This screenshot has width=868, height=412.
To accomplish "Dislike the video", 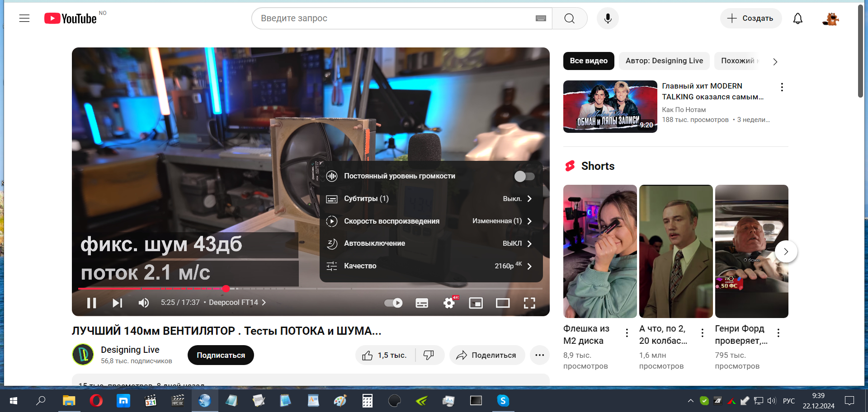I will point(430,355).
